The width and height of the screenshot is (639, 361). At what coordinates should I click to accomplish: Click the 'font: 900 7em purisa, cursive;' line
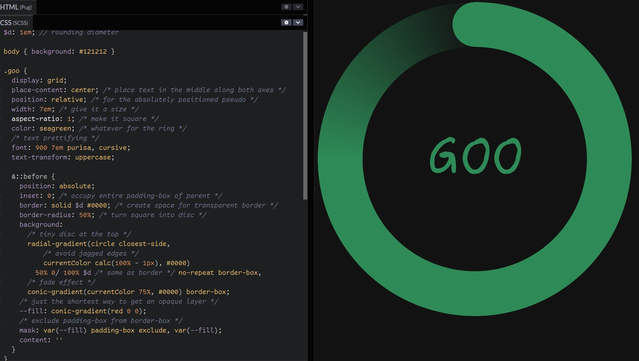coord(71,147)
